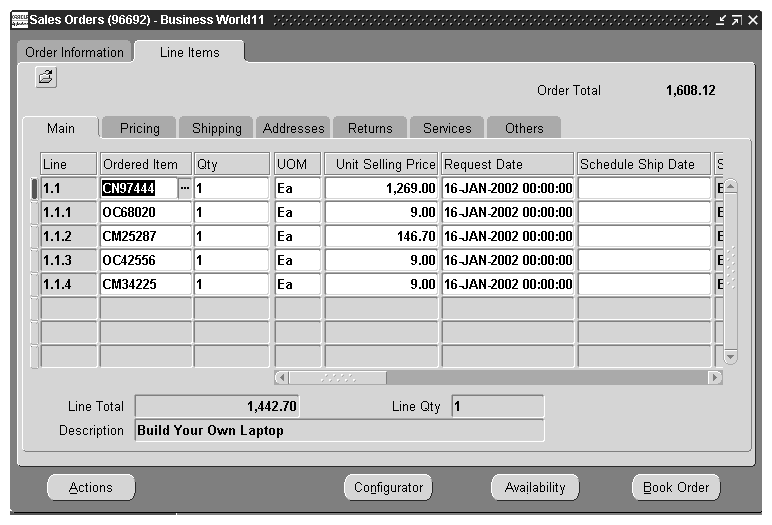
Task: Select ordered item CN97444 field
Action: click(x=139, y=188)
